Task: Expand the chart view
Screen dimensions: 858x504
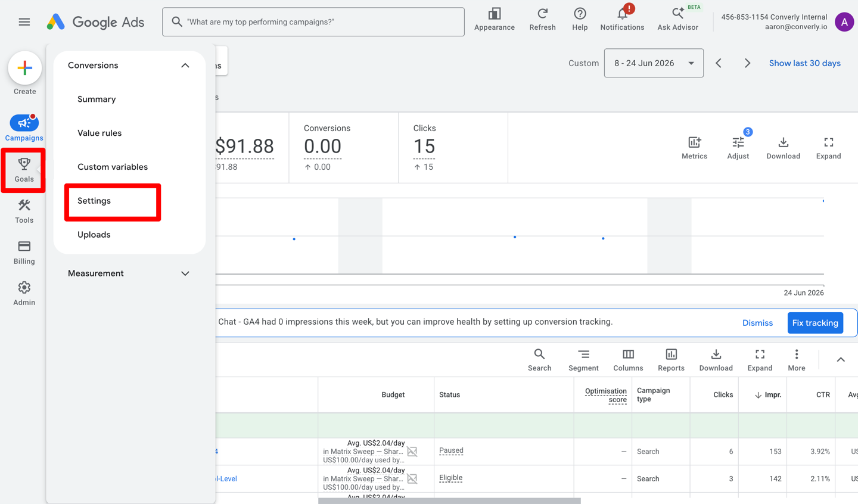Action: (x=828, y=148)
